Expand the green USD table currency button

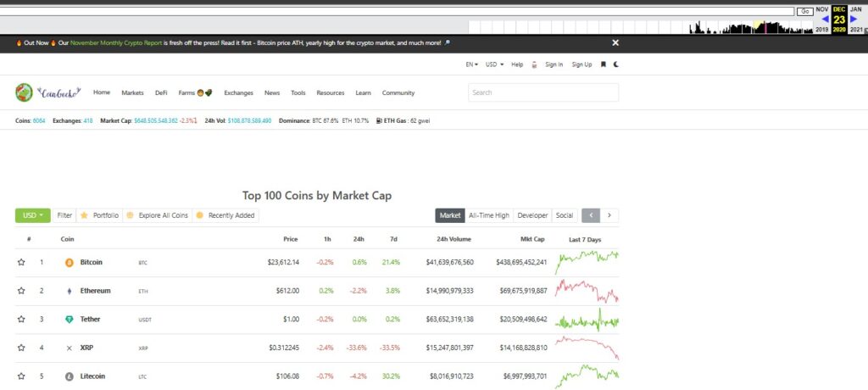coord(33,215)
